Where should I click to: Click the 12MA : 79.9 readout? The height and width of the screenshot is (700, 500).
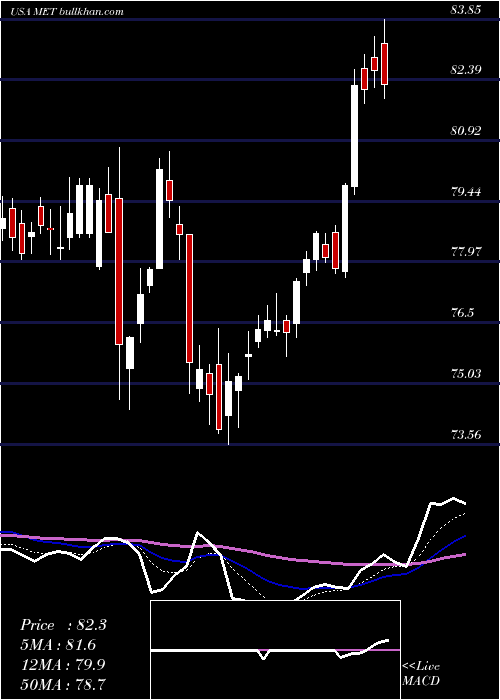coord(63,664)
